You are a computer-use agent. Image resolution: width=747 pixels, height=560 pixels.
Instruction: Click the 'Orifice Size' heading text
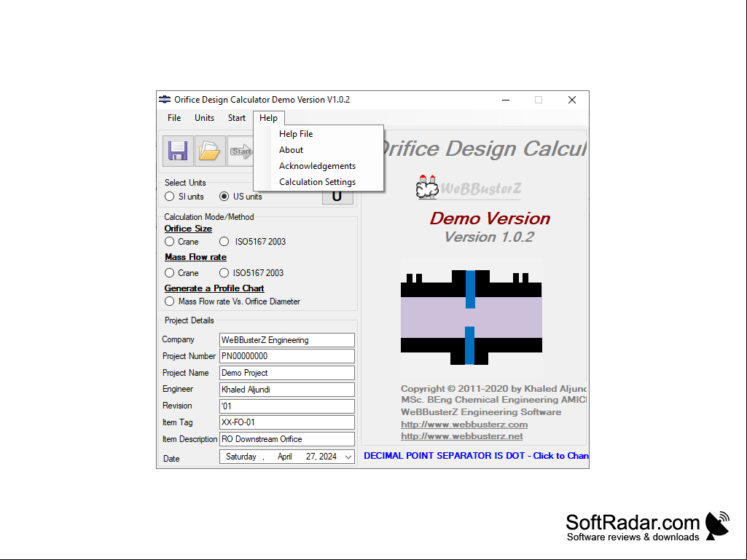coord(188,229)
